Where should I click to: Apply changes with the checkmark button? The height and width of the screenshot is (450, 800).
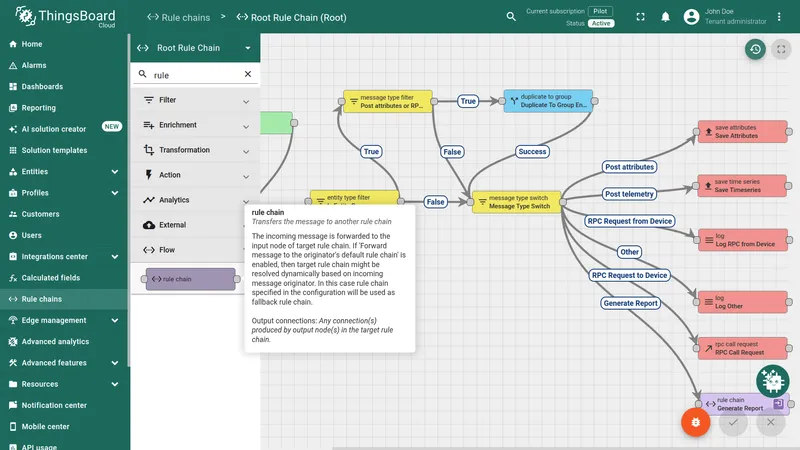point(733,422)
